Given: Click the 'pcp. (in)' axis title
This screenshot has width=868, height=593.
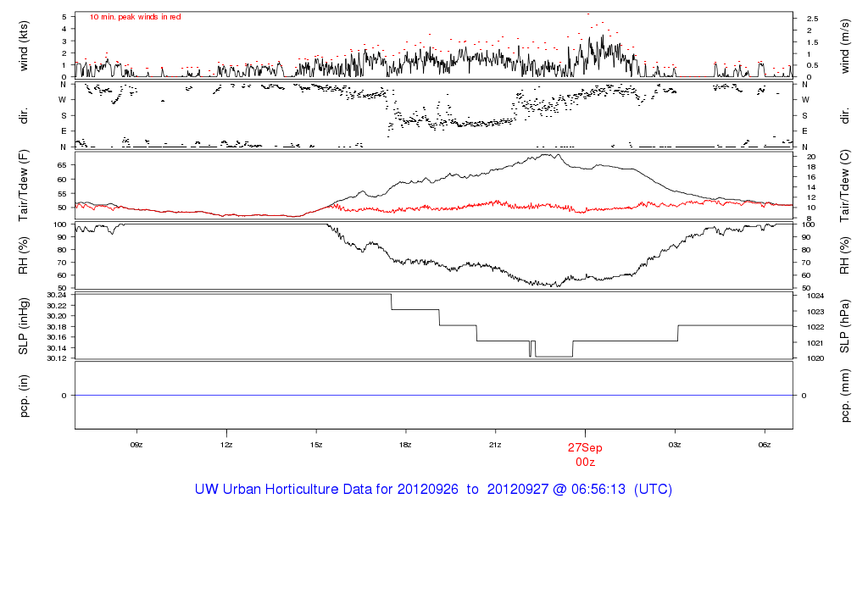Looking at the screenshot, I should (x=23, y=396).
